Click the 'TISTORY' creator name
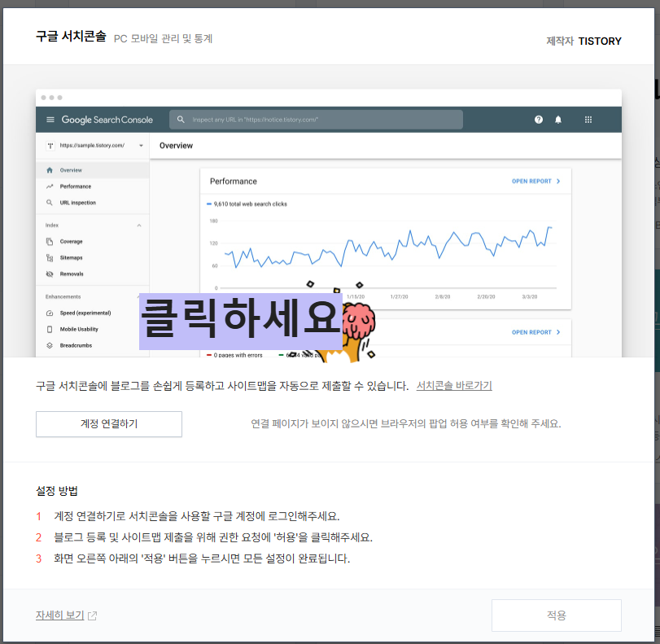Viewport: 660px width, 644px height. 600,41
